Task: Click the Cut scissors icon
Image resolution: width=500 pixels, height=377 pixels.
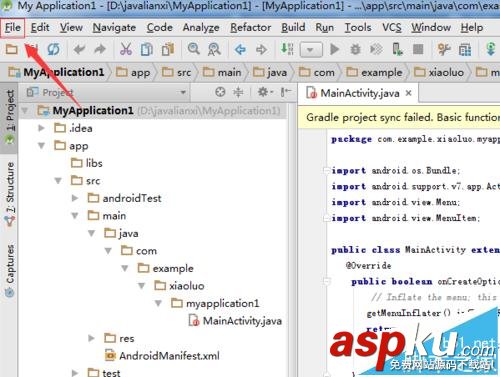Action: 126,50
